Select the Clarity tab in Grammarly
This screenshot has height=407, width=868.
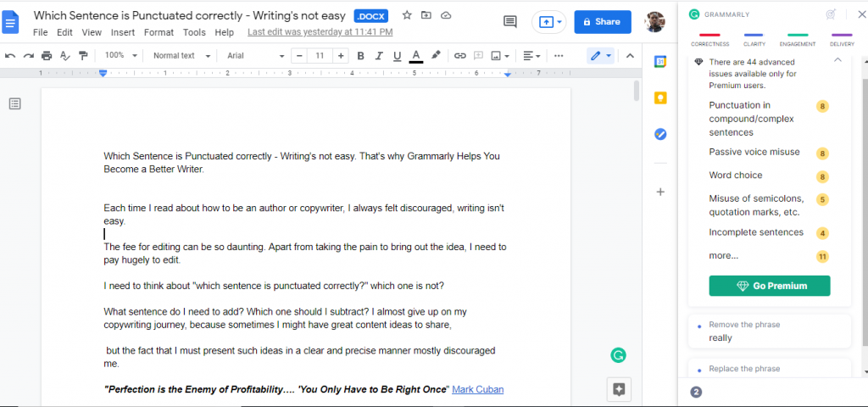[754, 40]
